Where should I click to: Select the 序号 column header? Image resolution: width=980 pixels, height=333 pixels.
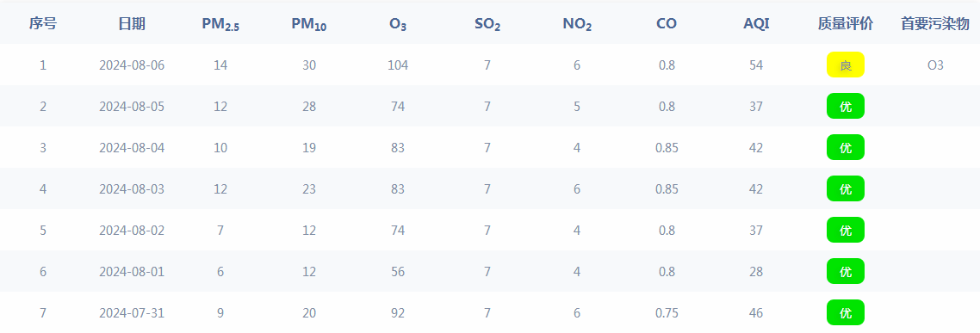point(42,24)
